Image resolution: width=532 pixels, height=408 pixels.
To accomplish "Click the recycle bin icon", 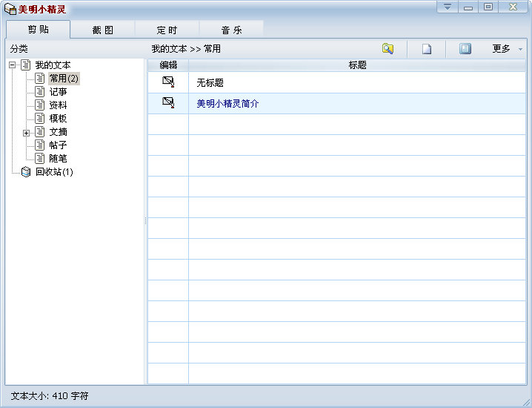I will pyautogui.click(x=26, y=172).
